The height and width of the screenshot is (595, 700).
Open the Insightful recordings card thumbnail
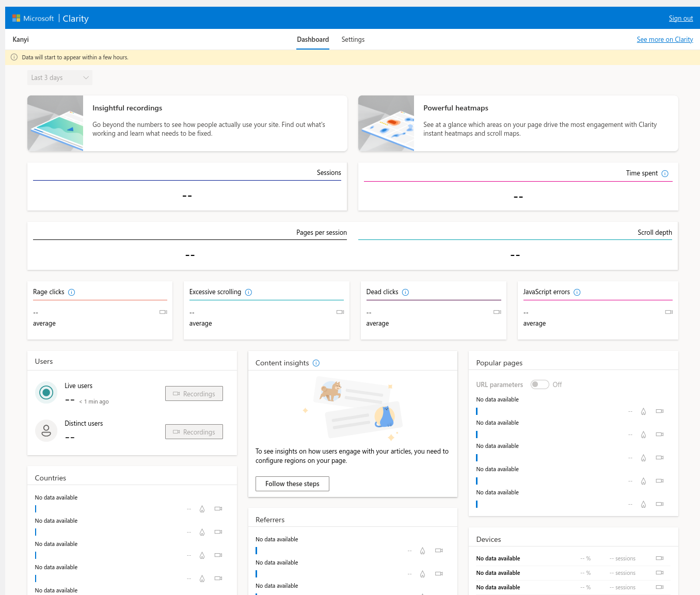(55, 123)
